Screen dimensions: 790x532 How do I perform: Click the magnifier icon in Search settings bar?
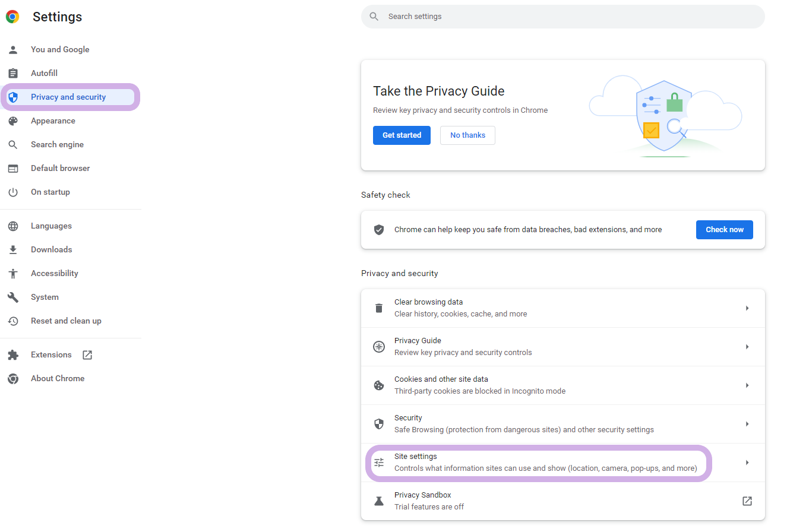pos(374,17)
